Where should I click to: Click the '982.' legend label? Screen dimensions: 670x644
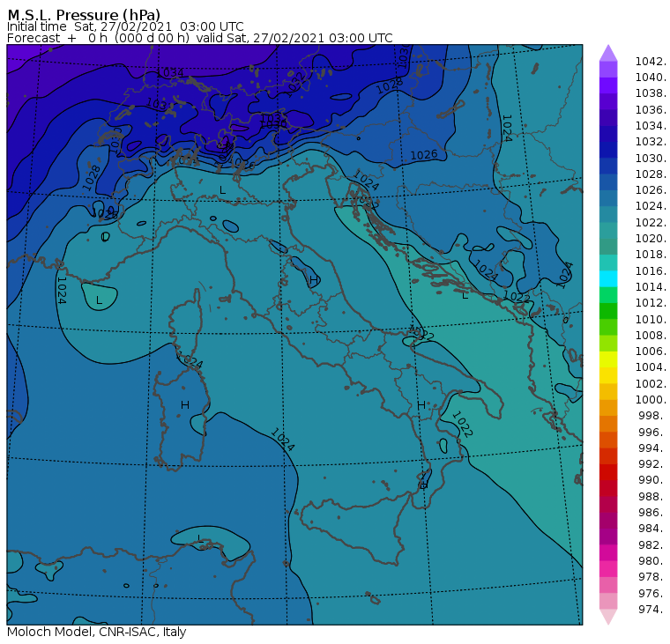(652, 544)
